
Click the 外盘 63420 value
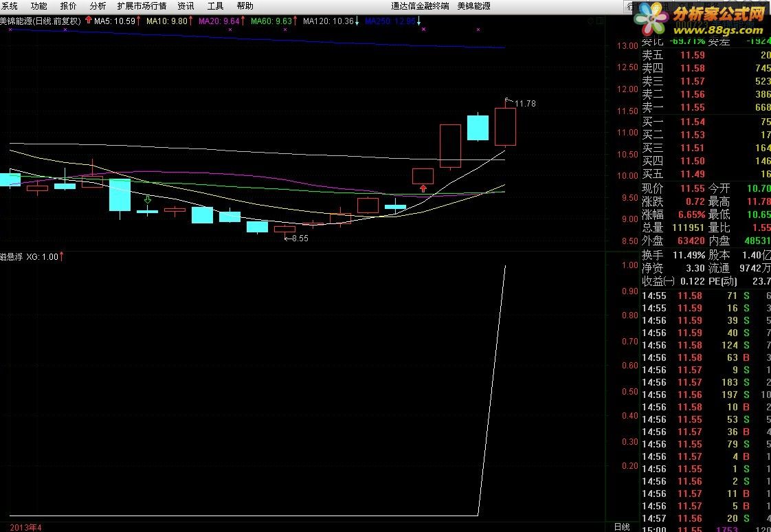point(691,241)
